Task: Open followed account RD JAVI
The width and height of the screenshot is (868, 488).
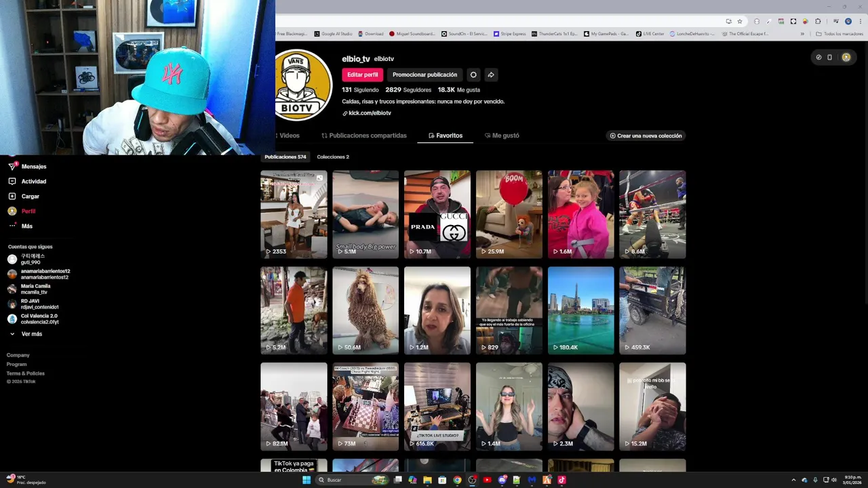Action: pos(33,304)
